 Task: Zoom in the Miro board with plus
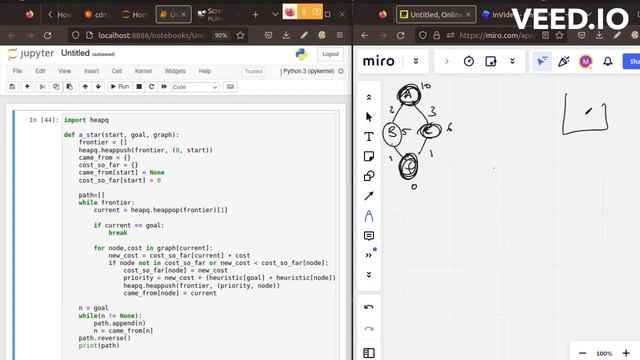[x=626, y=353]
